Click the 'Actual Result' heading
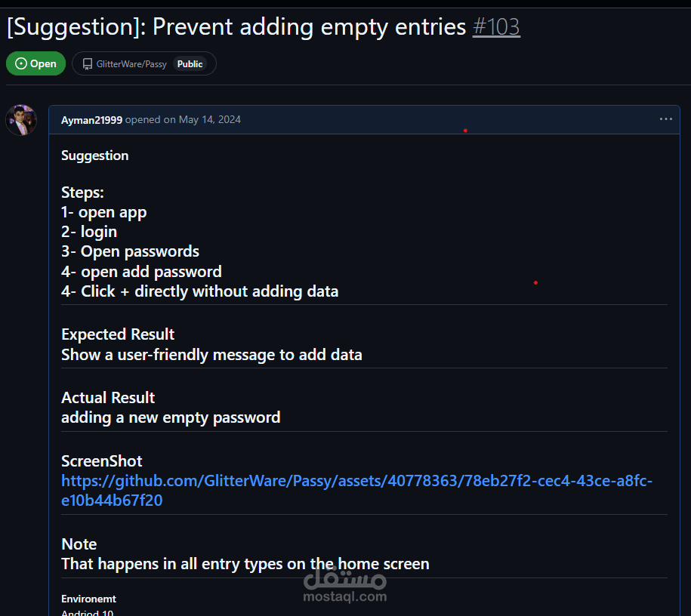691x616 pixels. (108, 398)
